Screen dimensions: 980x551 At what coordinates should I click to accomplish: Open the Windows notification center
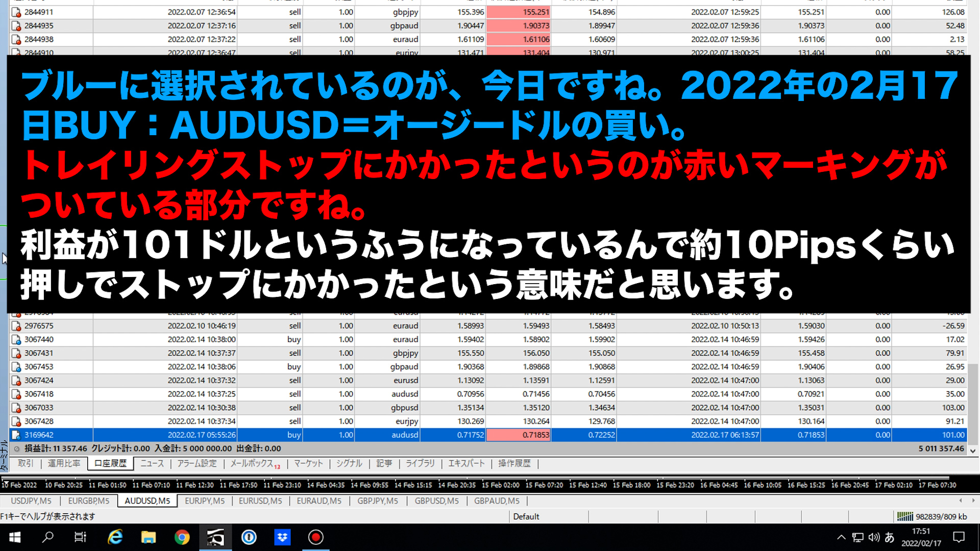(x=959, y=537)
